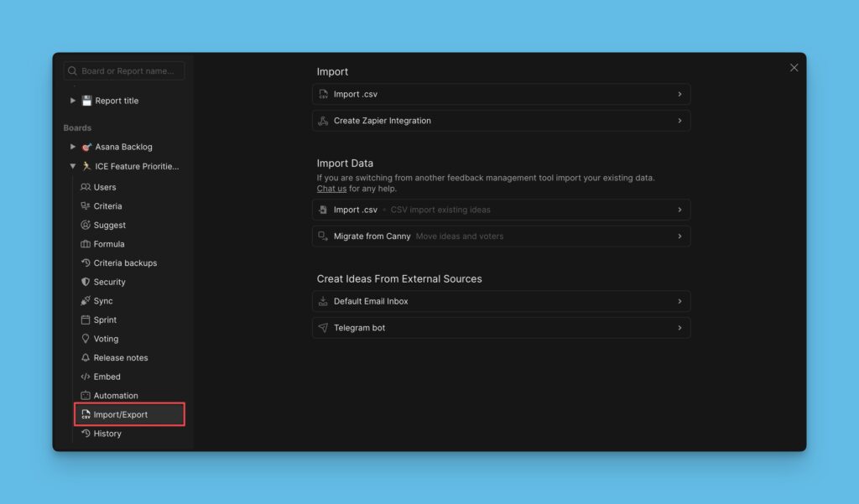Click the Board or Report name search field
Image resolution: width=859 pixels, height=504 pixels.
pos(123,70)
